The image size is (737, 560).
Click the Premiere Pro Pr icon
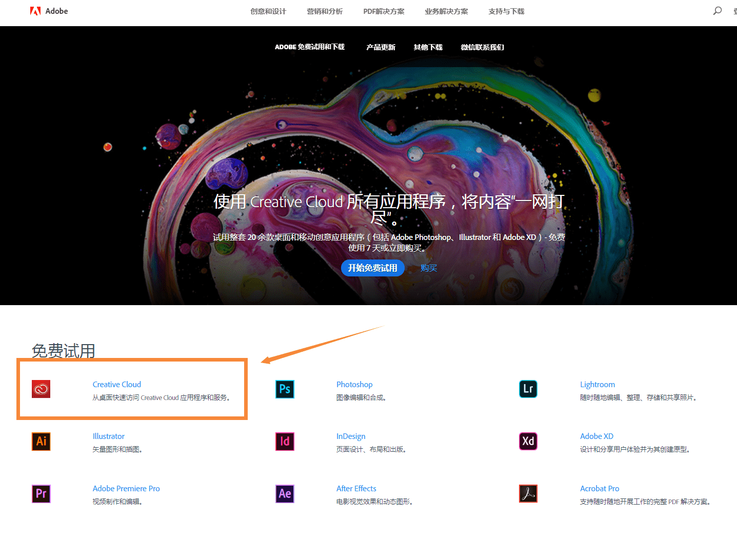(x=41, y=494)
